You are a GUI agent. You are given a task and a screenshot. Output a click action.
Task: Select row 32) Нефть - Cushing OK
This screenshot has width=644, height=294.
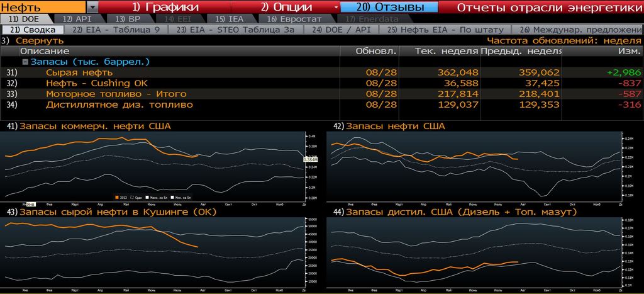[x=321, y=83]
